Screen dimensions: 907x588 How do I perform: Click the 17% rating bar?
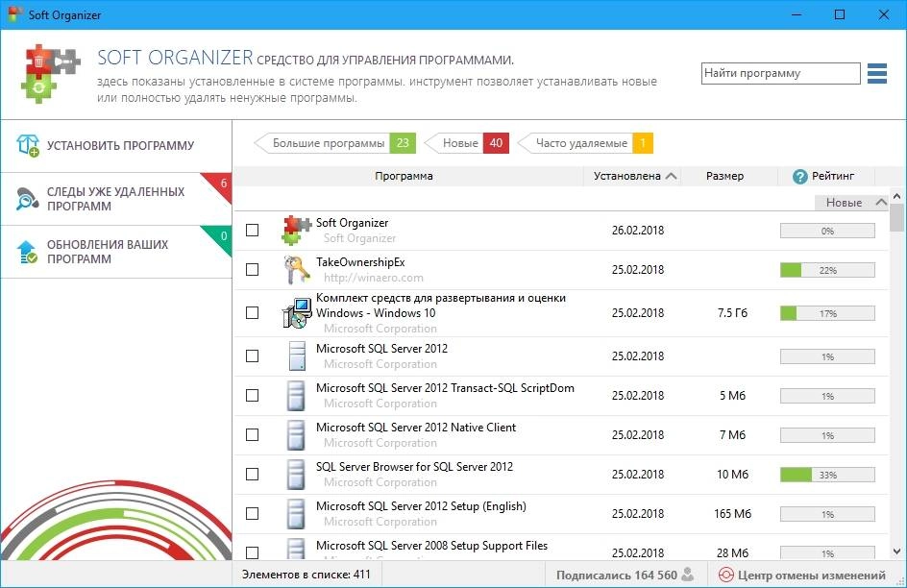[x=827, y=313]
